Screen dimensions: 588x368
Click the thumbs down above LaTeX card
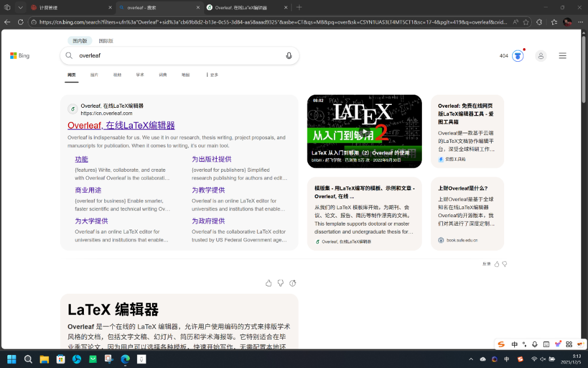281,283
